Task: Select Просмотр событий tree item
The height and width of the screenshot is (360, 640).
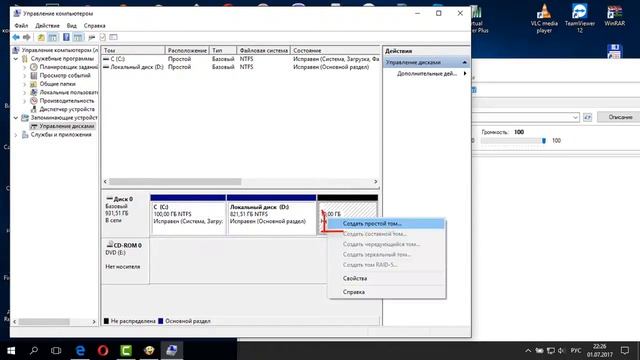Action: tap(60, 76)
